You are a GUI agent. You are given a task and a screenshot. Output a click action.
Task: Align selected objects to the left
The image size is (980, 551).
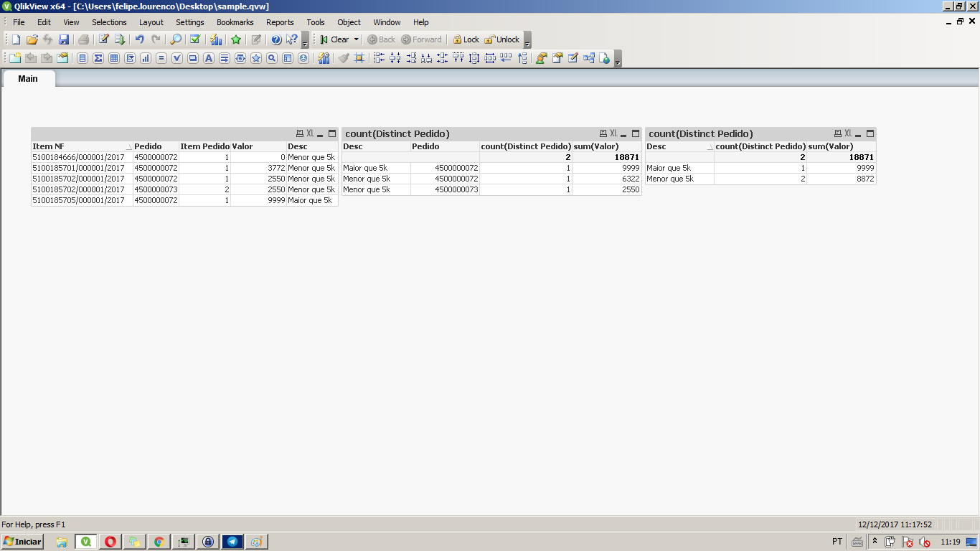pyautogui.click(x=380, y=58)
